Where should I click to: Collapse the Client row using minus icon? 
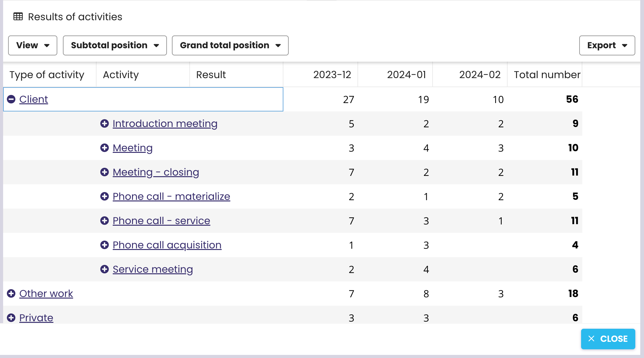[11, 99]
